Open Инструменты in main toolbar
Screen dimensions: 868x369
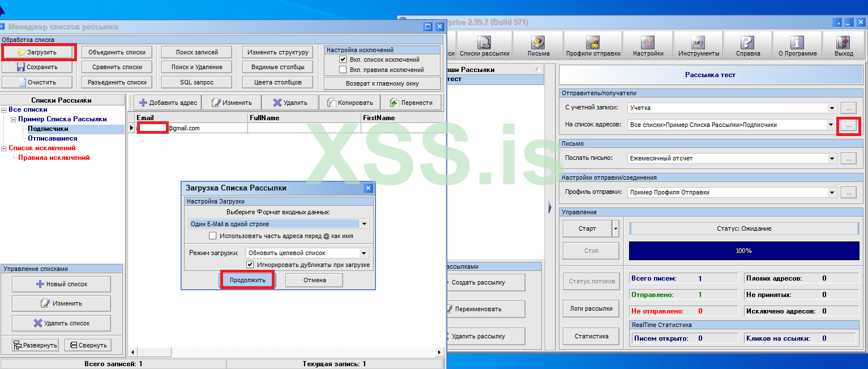click(x=699, y=45)
